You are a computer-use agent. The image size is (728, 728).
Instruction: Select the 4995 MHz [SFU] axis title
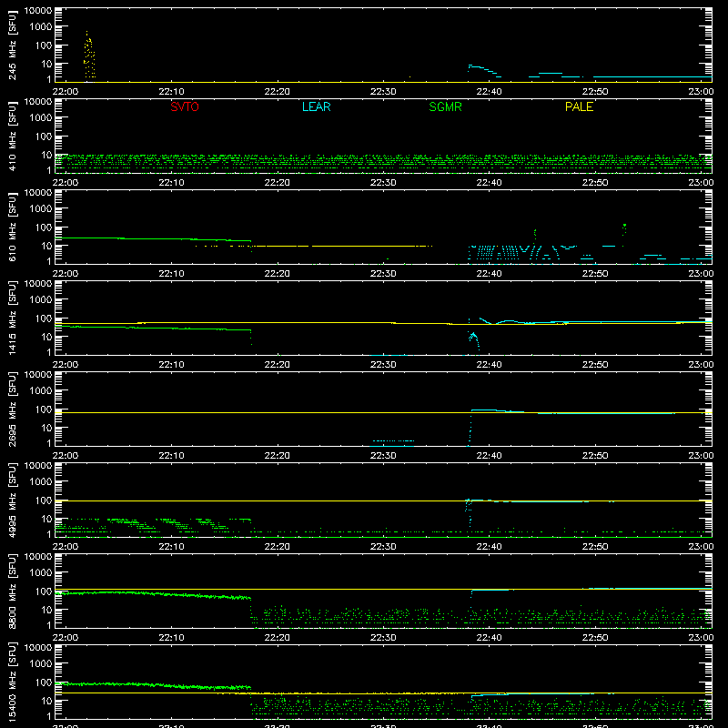click(x=13, y=500)
